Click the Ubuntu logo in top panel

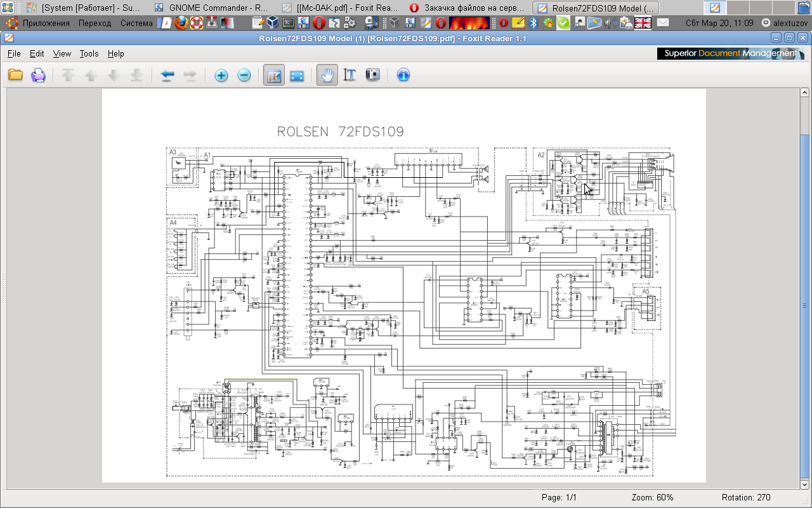(x=11, y=23)
